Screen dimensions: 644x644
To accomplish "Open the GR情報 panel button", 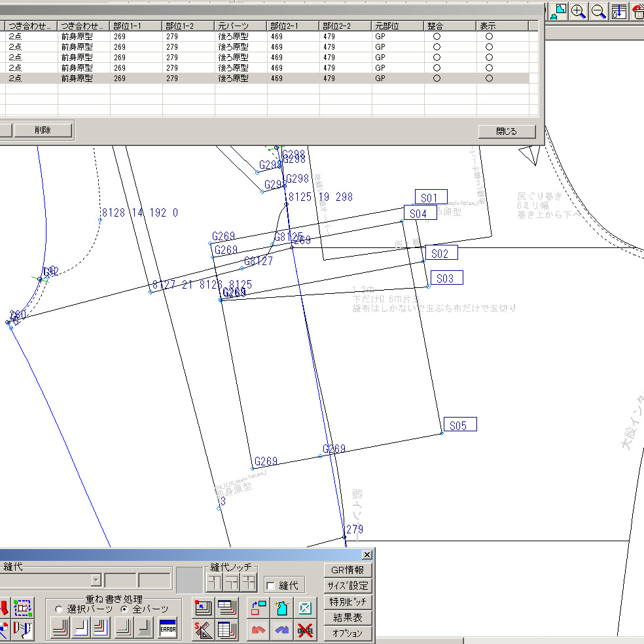I will point(348,570).
